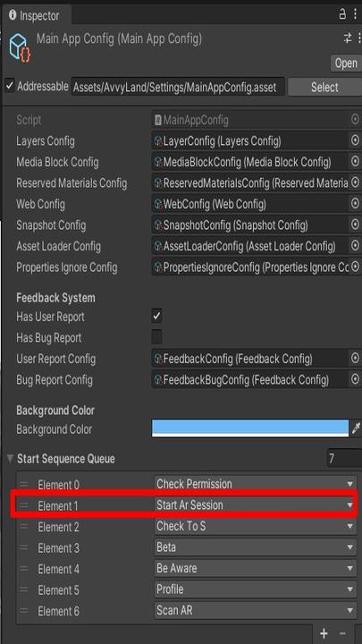This screenshot has width=362, height=644.
Task: Click object picker circle for Web Config
Action: (356, 203)
